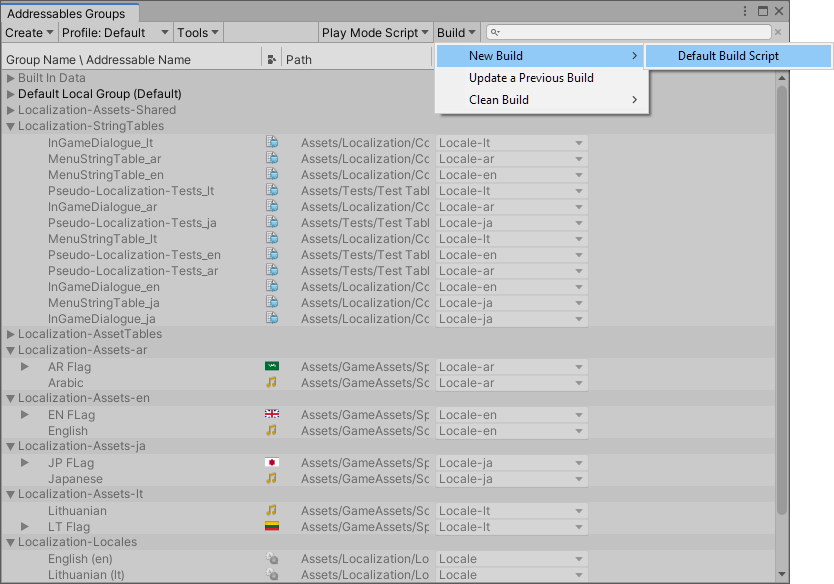Select the Addressables Groups tab
Image resolution: width=834 pixels, height=584 pixels.
pyautogui.click(x=69, y=14)
